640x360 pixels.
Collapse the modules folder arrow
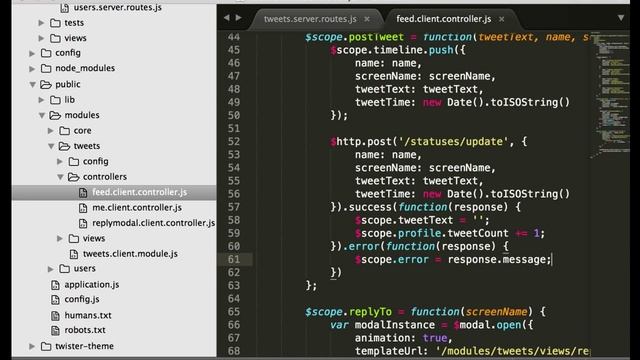42,116
